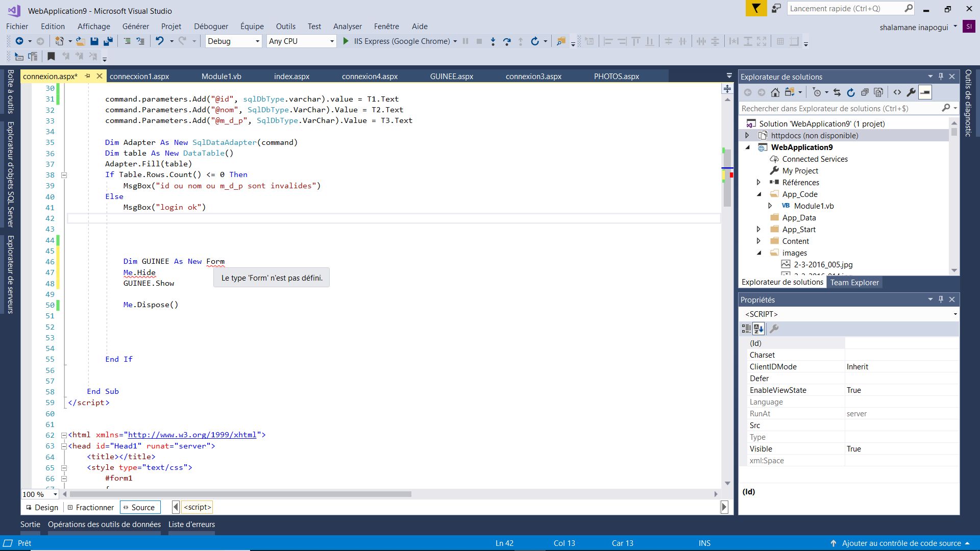
Task: Click Ajouter au contrôle de code source
Action: (x=901, y=543)
